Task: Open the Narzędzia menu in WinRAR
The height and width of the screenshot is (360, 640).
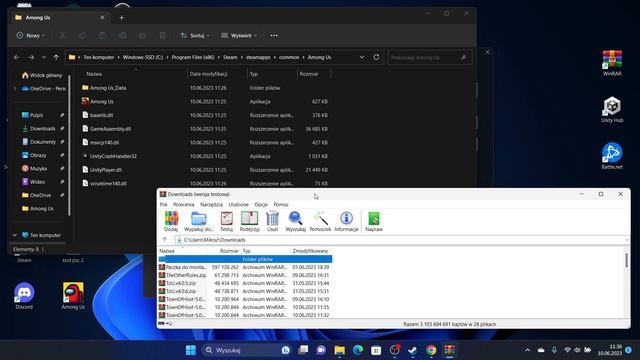Action: (211, 204)
